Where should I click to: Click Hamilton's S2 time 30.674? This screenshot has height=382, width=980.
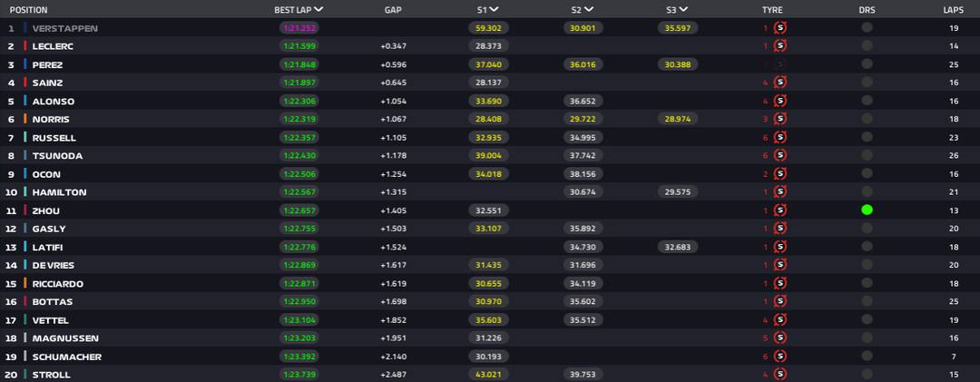583,192
